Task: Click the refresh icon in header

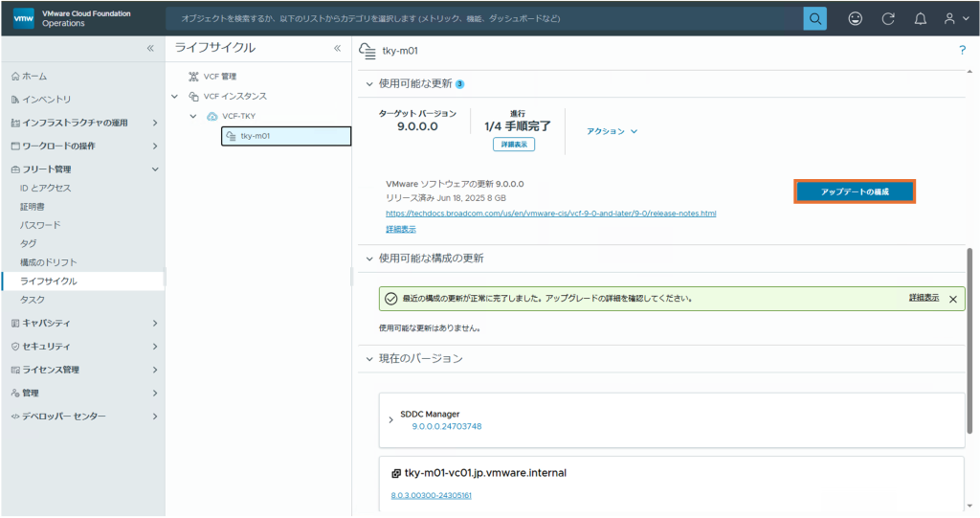Action: click(888, 19)
